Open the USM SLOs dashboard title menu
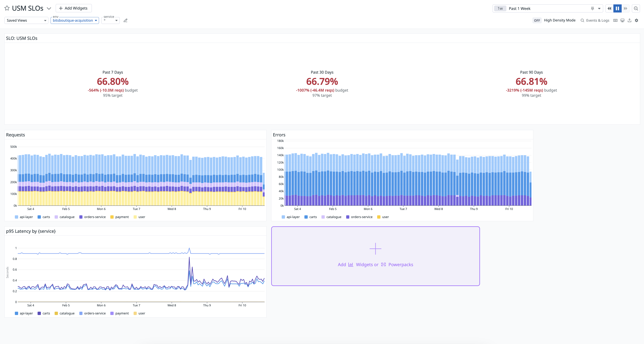644x344 pixels. (49, 8)
